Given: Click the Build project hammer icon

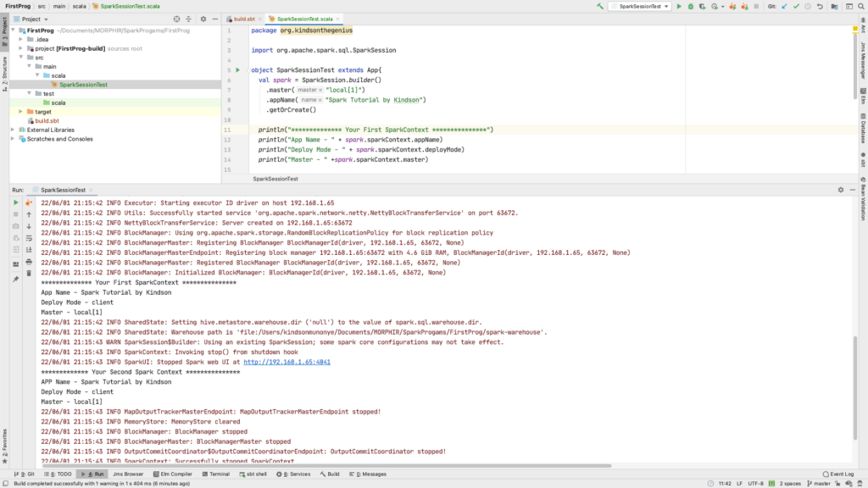Looking at the screenshot, I should point(600,6).
